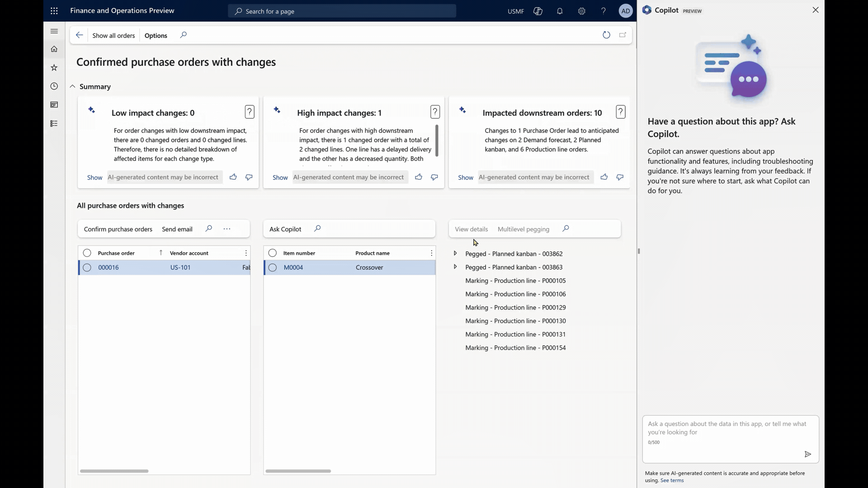868x488 pixels.
Task: Select row for purchase order 000016
Action: click(87, 267)
